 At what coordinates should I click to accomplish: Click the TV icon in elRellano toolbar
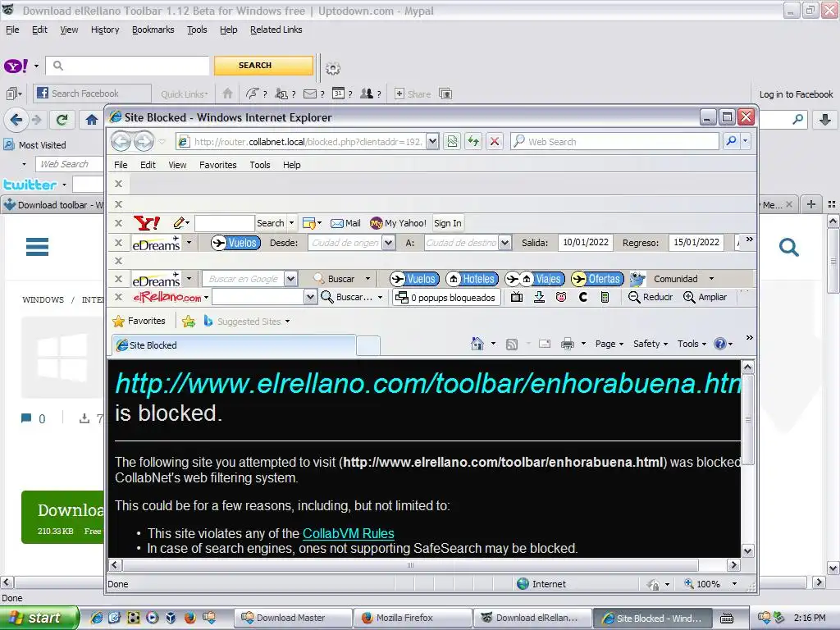(517, 297)
